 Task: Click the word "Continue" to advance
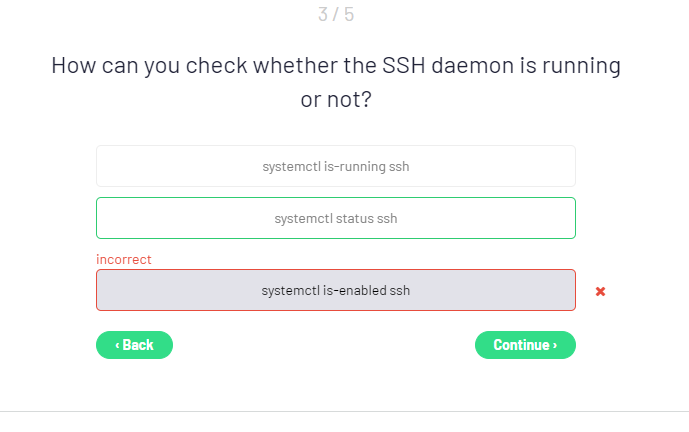521,345
